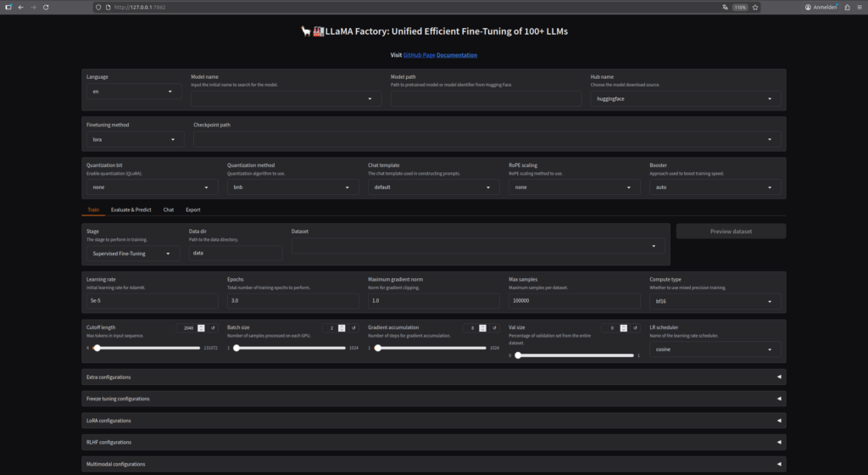Screen dimensions: 868x475
Task: Expand the LoRA configurations section
Action: point(433,421)
